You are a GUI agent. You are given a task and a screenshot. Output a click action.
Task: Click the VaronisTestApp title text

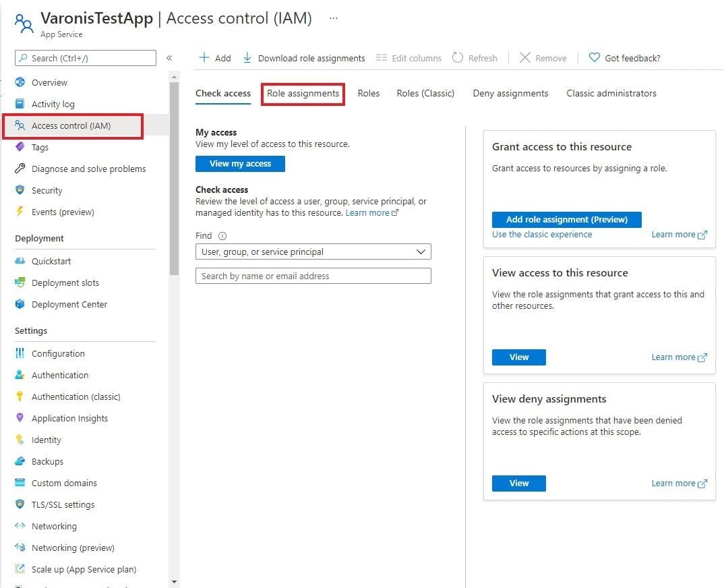click(96, 18)
